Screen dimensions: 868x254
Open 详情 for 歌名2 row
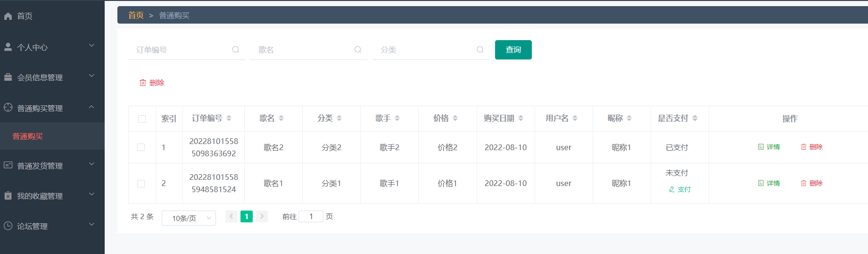[x=769, y=147]
